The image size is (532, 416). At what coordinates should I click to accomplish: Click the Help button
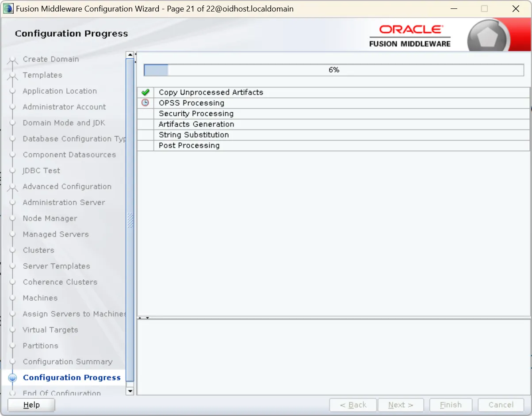[x=31, y=405]
